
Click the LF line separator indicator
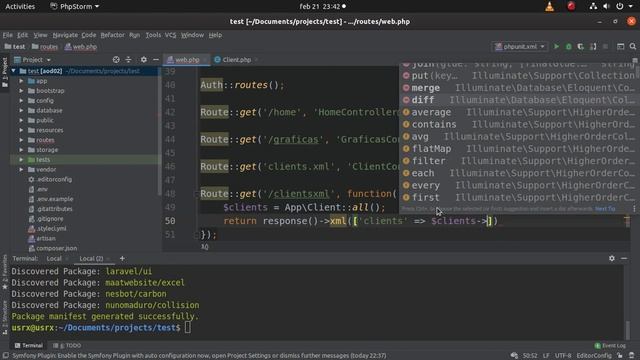(x=546, y=356)
